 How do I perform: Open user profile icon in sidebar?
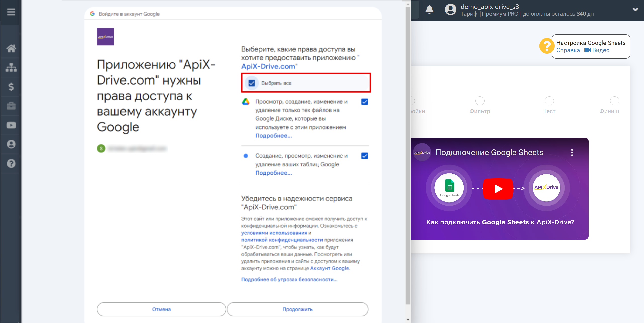[11, 144]
